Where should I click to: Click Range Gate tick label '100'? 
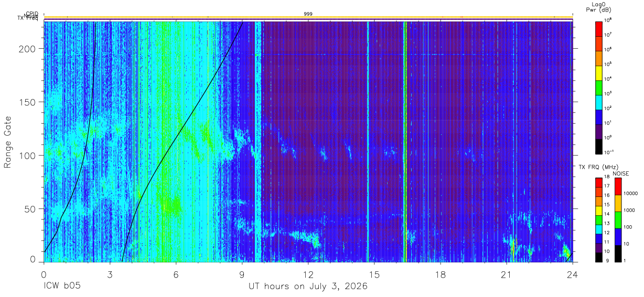[x=28, y=156]
